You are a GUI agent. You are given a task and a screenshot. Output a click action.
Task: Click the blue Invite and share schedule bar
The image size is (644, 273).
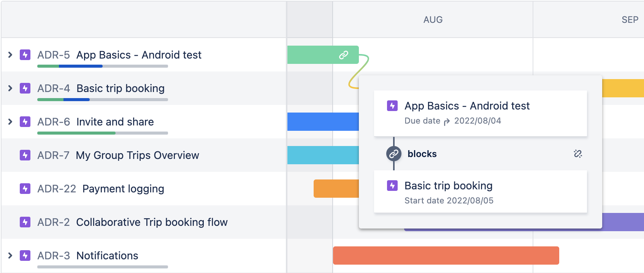click(323, 122)
